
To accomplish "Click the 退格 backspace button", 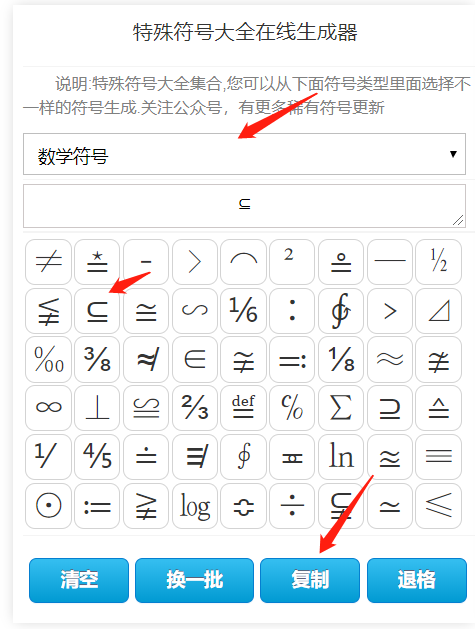I will pyautogui.click(x=417, y=580).
